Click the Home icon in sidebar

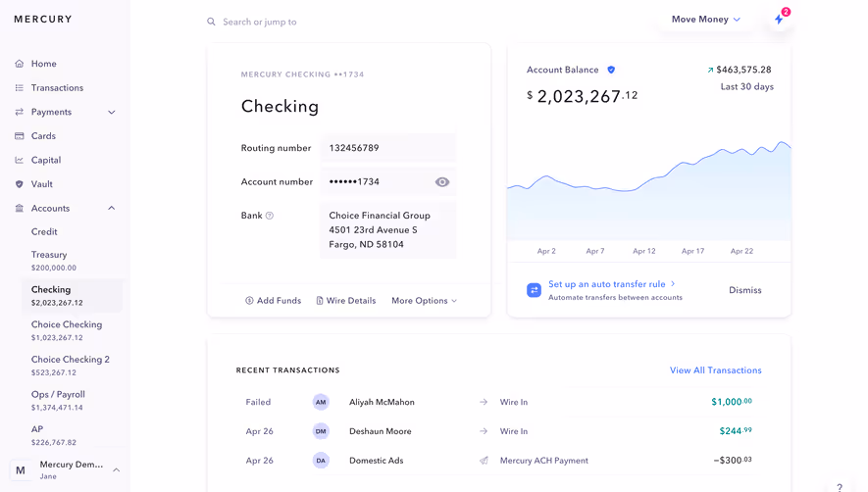click(x=20, y=64)
